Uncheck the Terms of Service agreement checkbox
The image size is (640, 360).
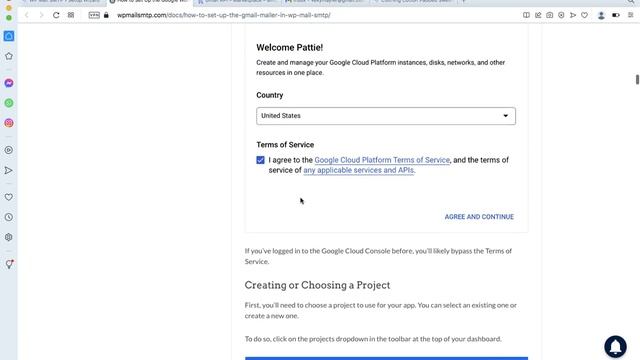click(x=260, y=160)
